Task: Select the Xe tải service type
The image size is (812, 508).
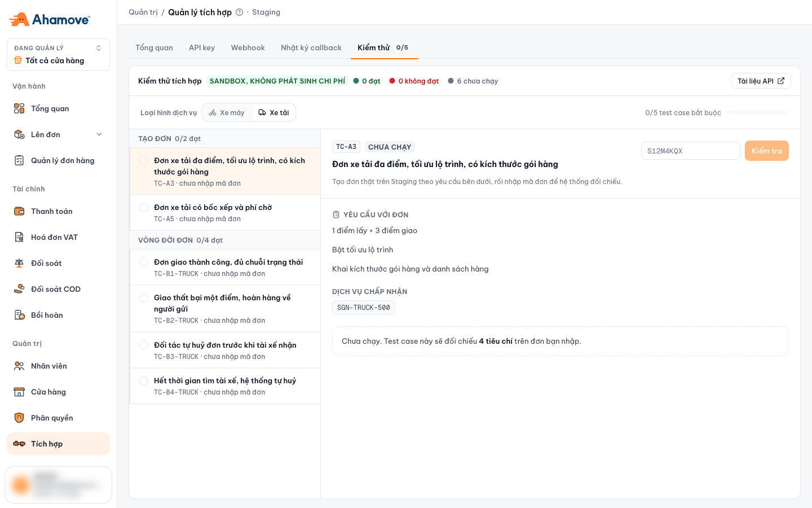Action: pyautogui.click(x=273, y=113)
